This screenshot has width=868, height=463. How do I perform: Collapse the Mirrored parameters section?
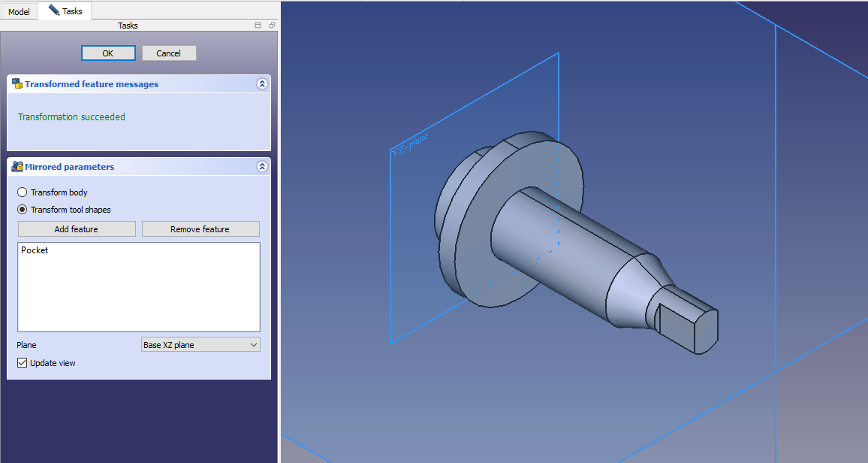point(261,167)
